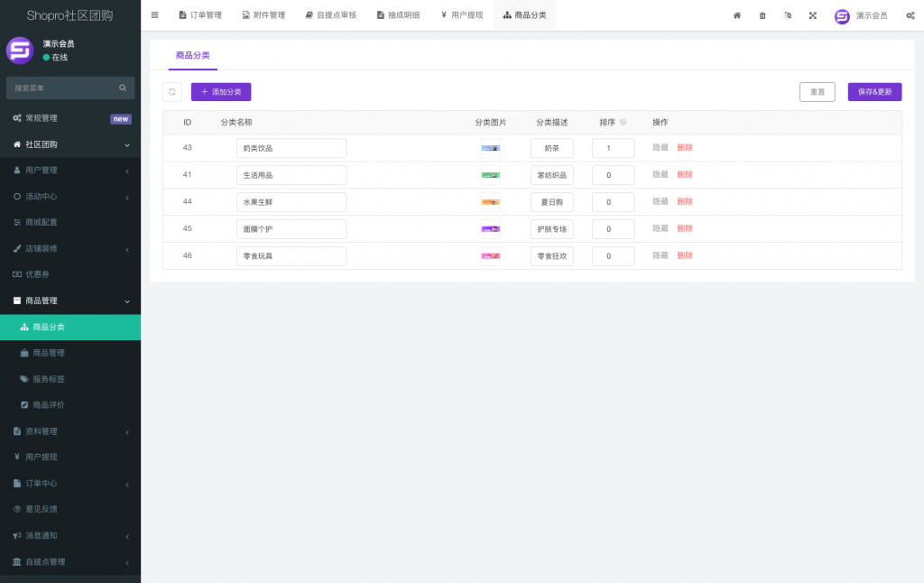Screen dimensions: 924x583
Task: Switch to the 订单管理 tab
Action: (x=199, y=14)
